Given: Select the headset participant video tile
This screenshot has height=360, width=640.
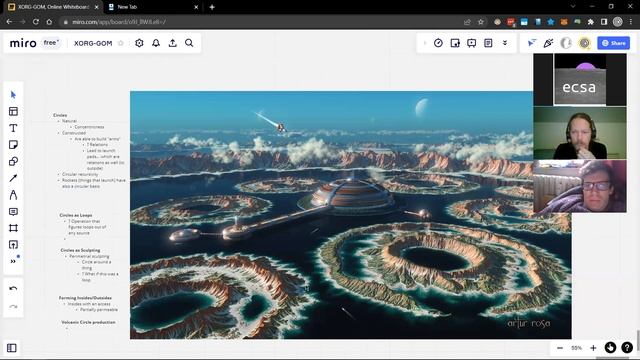Looking at the screenshot, I should (x=580, y=133).
